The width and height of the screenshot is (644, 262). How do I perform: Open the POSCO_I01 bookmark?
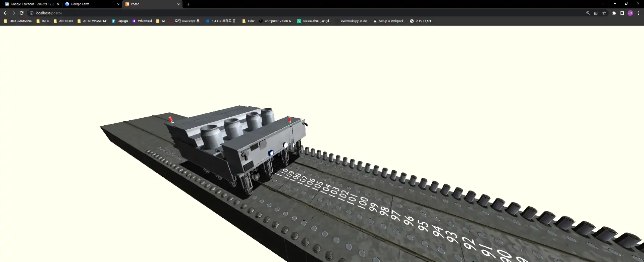[x=420, y=21]
